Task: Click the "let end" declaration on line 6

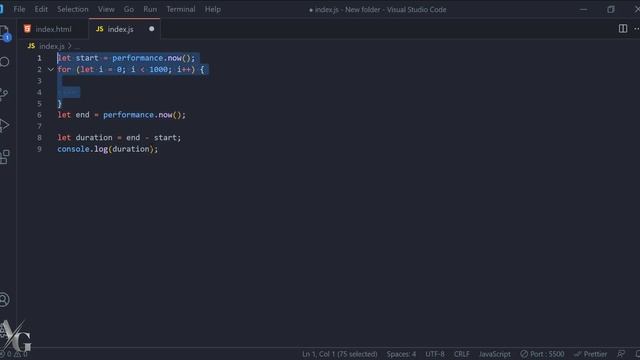Action: pos(73,115)
